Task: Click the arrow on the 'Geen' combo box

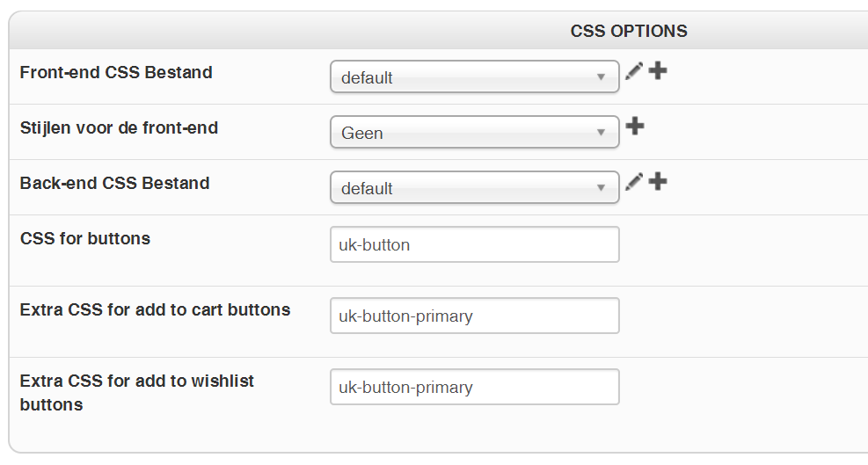Action: pyautogui.click(x=602, y=133)
